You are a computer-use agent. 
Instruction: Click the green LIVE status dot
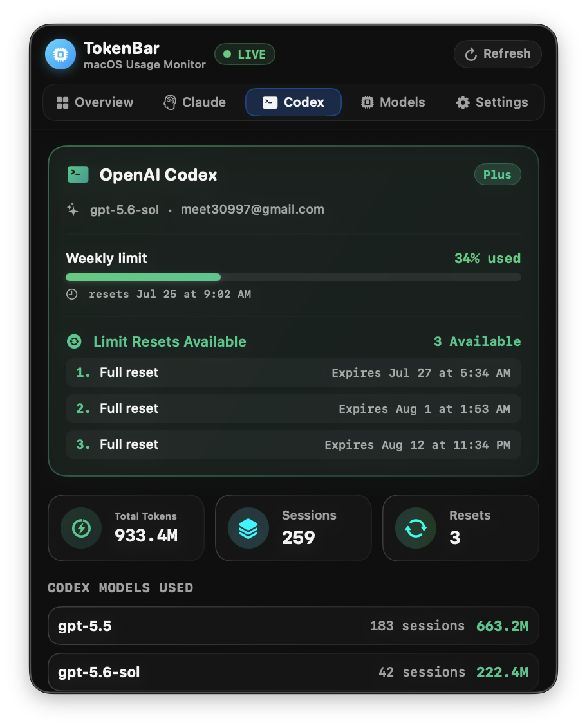click(x=227, y=54)
